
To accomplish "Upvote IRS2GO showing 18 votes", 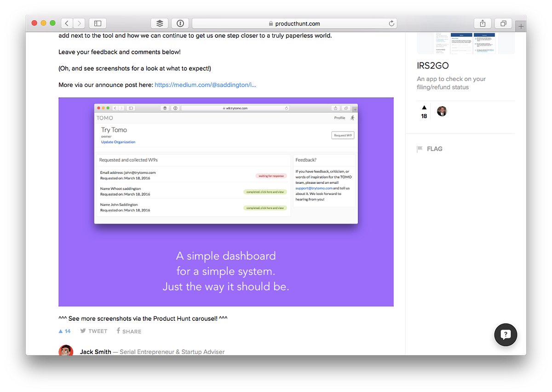I will (424, 112).
